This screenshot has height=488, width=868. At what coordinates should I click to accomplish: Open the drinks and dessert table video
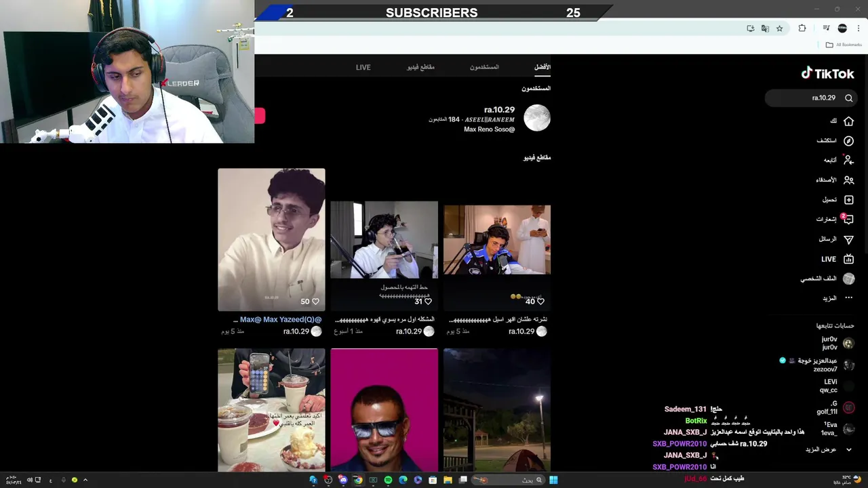pyautogui.click(x=271, y=410)
